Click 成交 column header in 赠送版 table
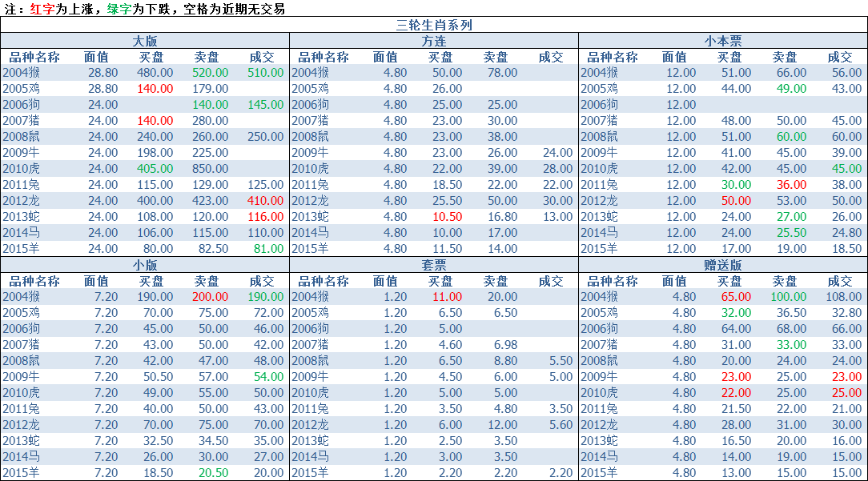Image resolution: width=868 pixels, height=481 pixels. 840,281
